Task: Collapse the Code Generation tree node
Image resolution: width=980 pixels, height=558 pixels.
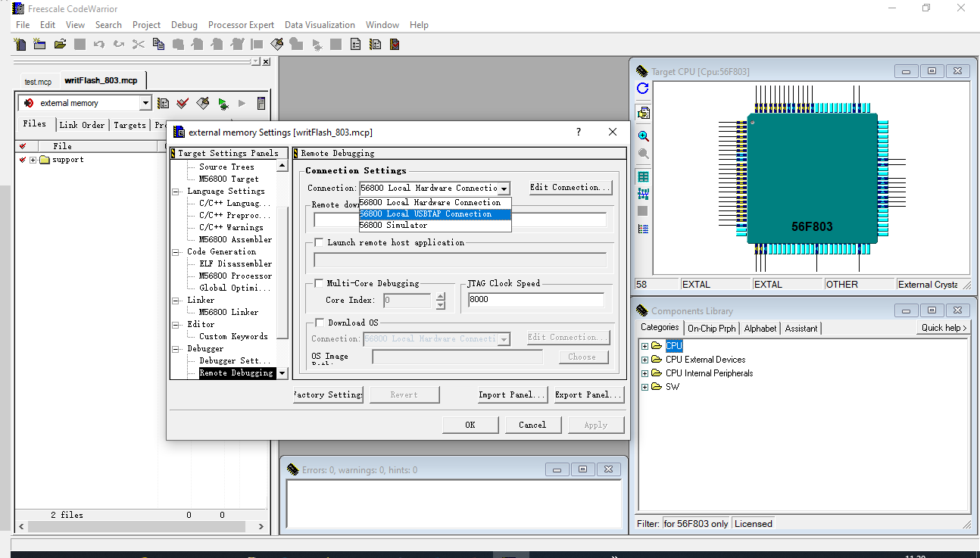Action: pyautogui.click(x=176, y=252)
